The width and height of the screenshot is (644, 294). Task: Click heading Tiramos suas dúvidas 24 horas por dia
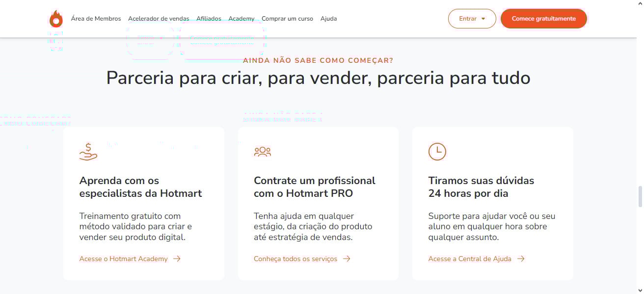[481, 187]
